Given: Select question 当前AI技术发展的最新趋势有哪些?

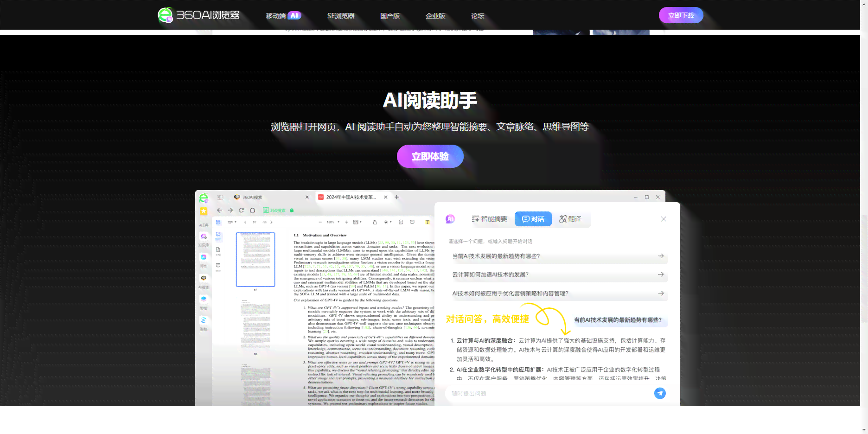Looking at the screenshot, I should point(558,256).
